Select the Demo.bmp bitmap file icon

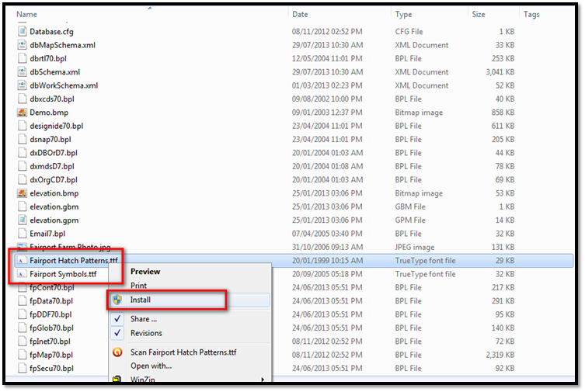[x=22, y=113]
